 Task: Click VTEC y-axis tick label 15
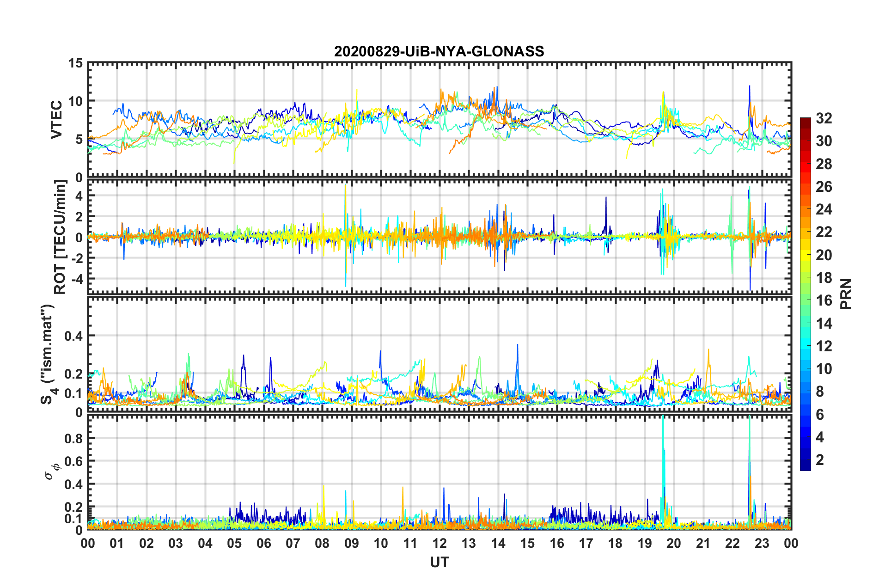tap(75, 63)
